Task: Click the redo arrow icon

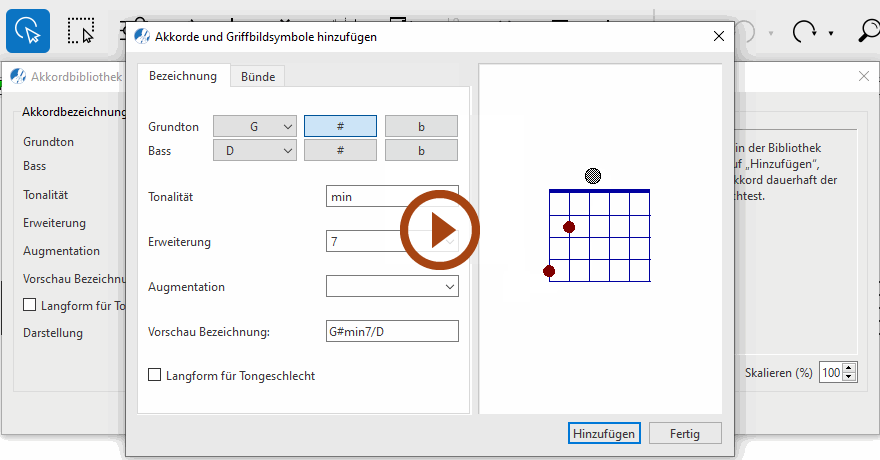Action: (804, 32)
